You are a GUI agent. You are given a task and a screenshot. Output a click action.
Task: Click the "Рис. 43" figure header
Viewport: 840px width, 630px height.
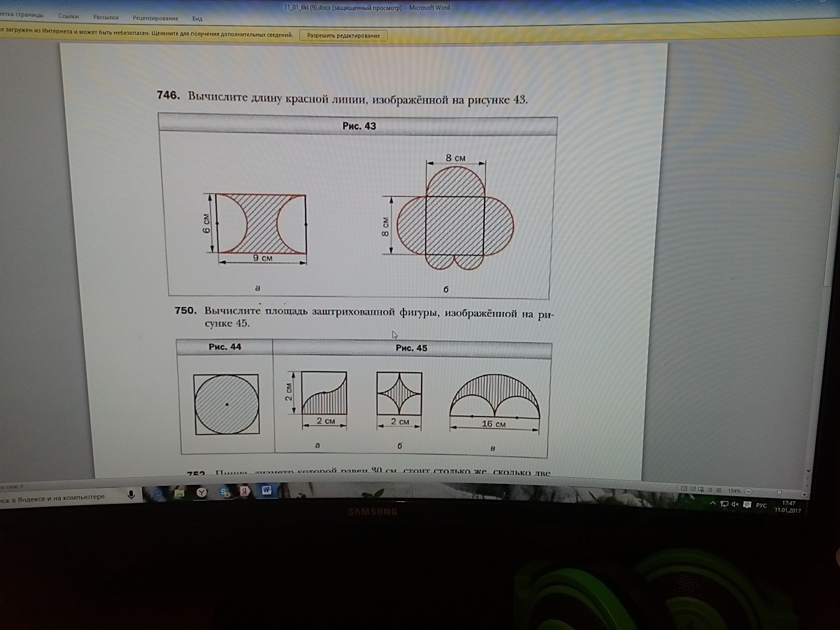[359, 126]
